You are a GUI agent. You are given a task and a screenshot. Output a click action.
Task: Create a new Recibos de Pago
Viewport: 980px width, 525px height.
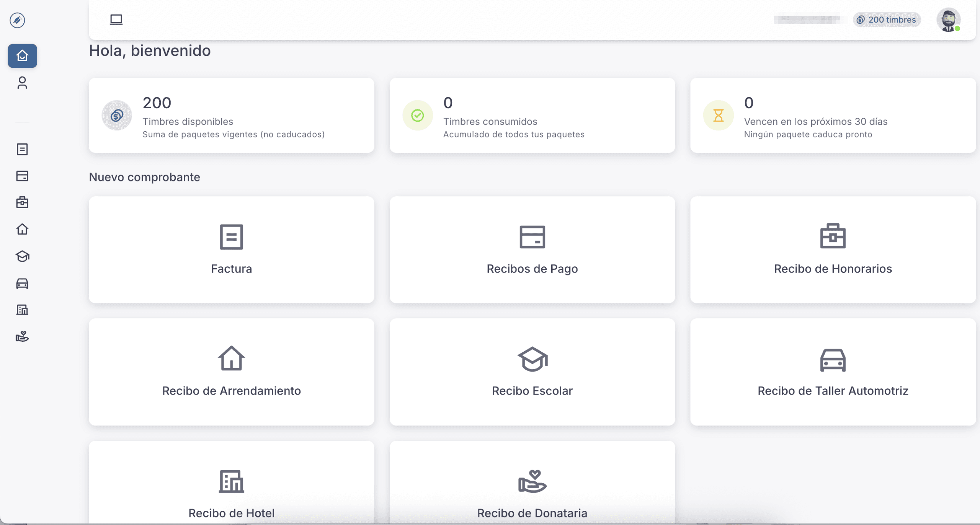pos(532,249)
